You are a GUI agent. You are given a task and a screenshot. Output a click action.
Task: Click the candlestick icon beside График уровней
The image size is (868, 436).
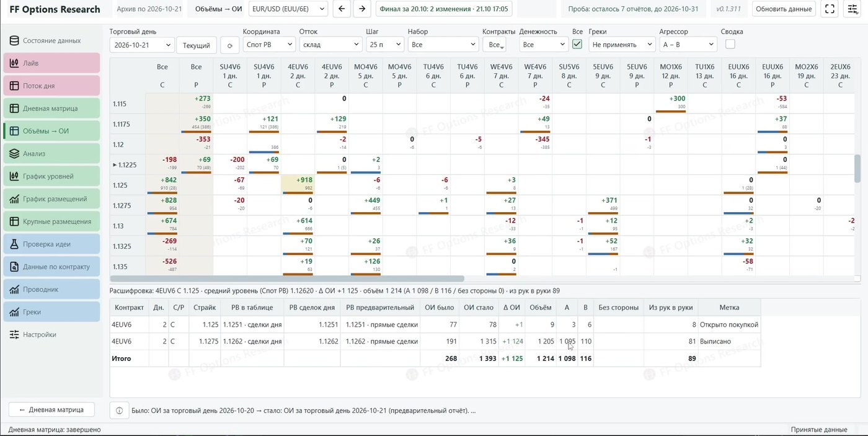tap(14, 176)
